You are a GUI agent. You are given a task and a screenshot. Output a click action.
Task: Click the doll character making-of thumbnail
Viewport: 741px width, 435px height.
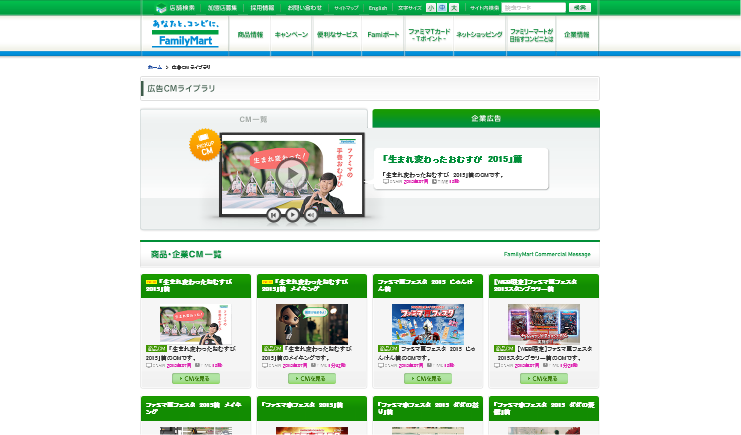[x=312, y=324]
